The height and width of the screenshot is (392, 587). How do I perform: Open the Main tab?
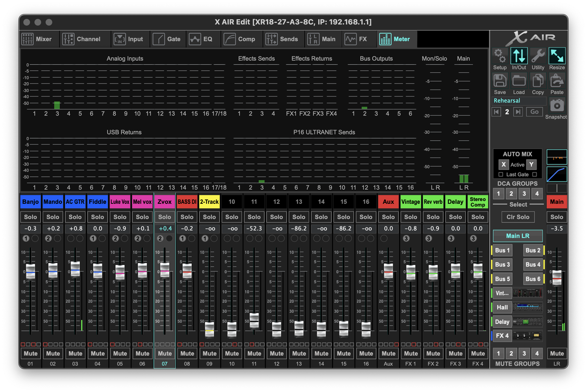pyautogui.click(x=322, y=39)
